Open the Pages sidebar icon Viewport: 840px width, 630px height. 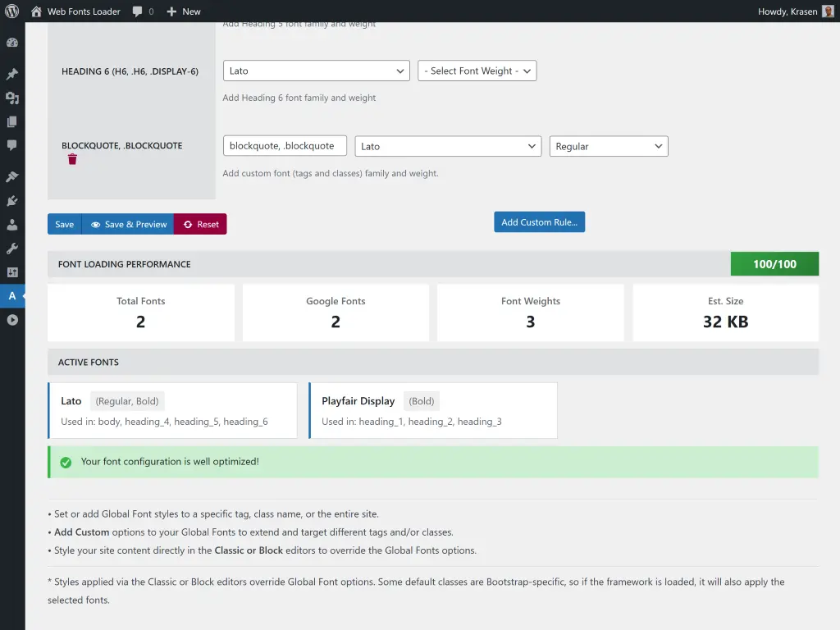click(12, 121)
